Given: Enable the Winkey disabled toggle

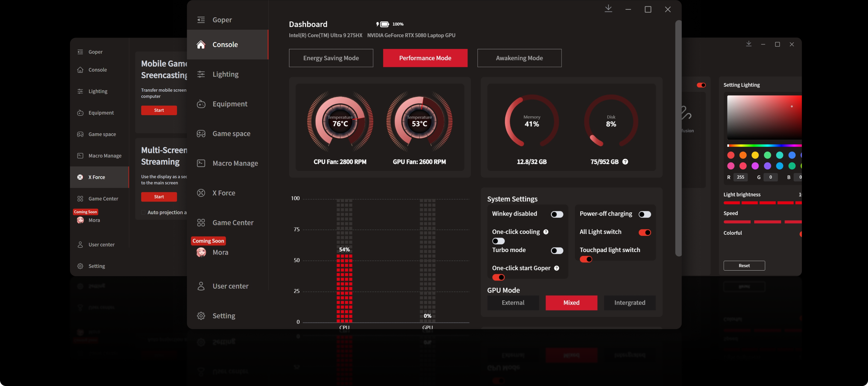Looking at the screenshot, I should coord(557,214).
